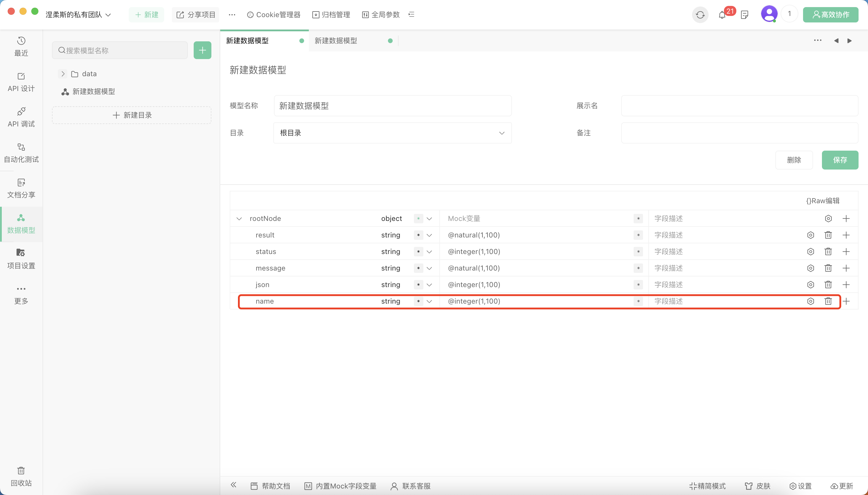
Task: Click the 新建 button in top bar
Action: tap(146, 14)
